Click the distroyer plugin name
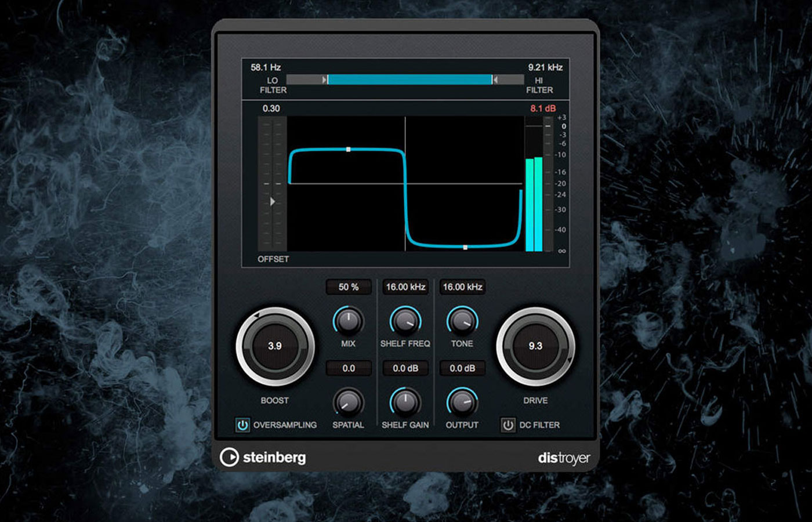 tap(564, 458)
